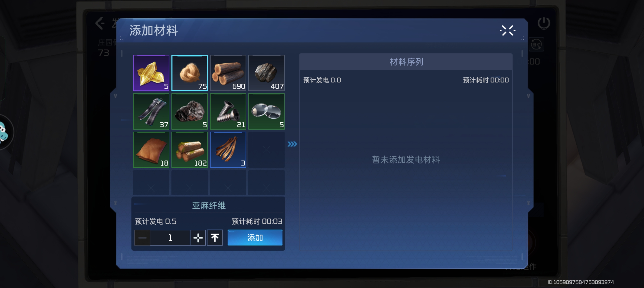The width and height of the screenshot is (644, 288).
Task: Set maximum quantity with the up-arrow button
Action: [215, 238]
